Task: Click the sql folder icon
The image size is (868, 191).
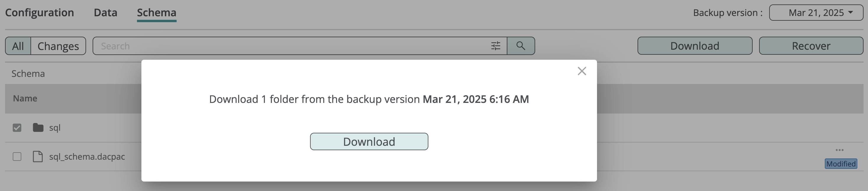Action: click(38, 128)
